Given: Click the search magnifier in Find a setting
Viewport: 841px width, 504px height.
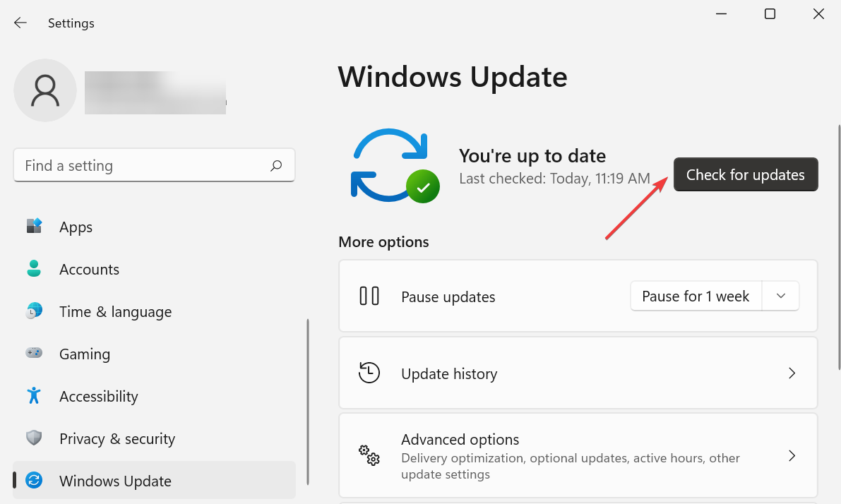Looking at the screenshot, I should [x=276, y=164].
